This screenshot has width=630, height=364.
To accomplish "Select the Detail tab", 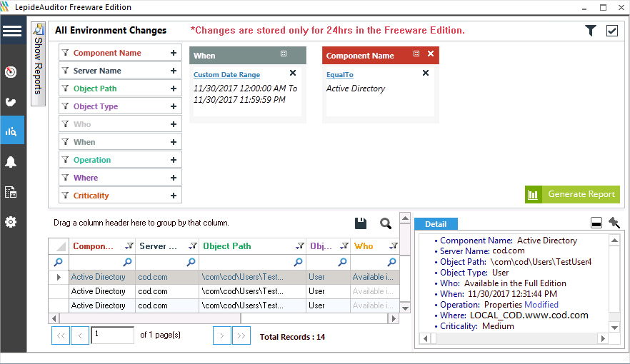I will 436,224.
